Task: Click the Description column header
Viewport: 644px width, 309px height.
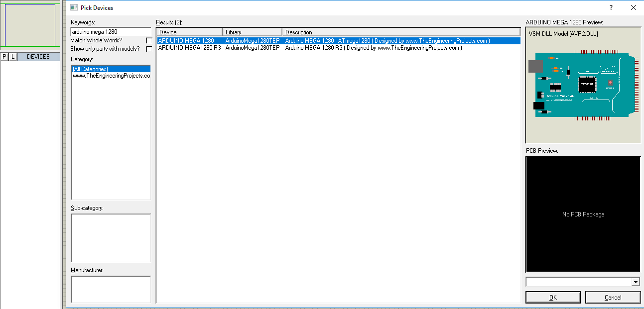Action: pos(401,32)
